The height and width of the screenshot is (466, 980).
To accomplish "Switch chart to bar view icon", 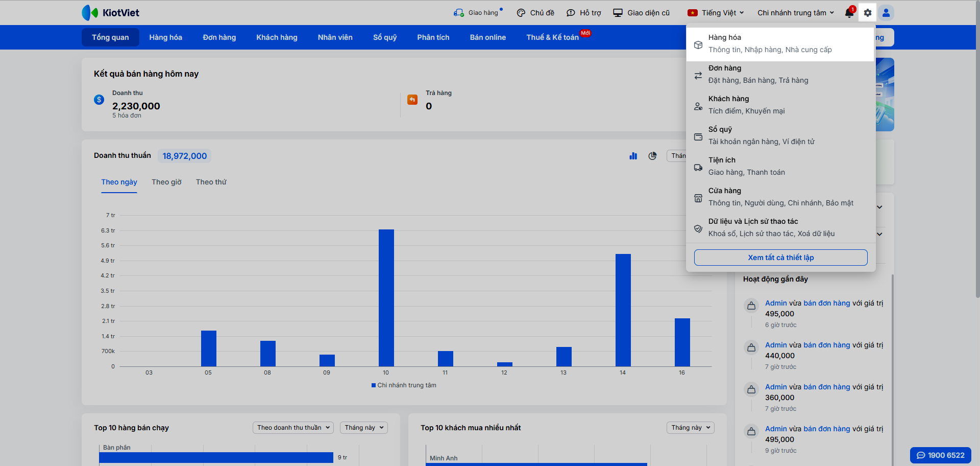I will click(x=633, y=156).
